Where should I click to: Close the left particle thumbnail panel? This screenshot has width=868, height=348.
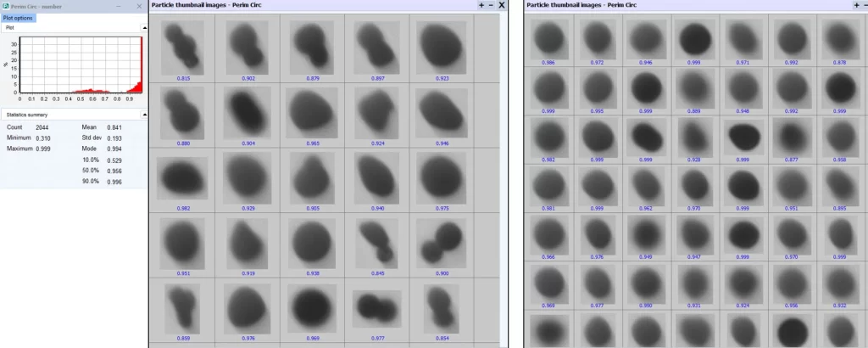click(502, 5)
